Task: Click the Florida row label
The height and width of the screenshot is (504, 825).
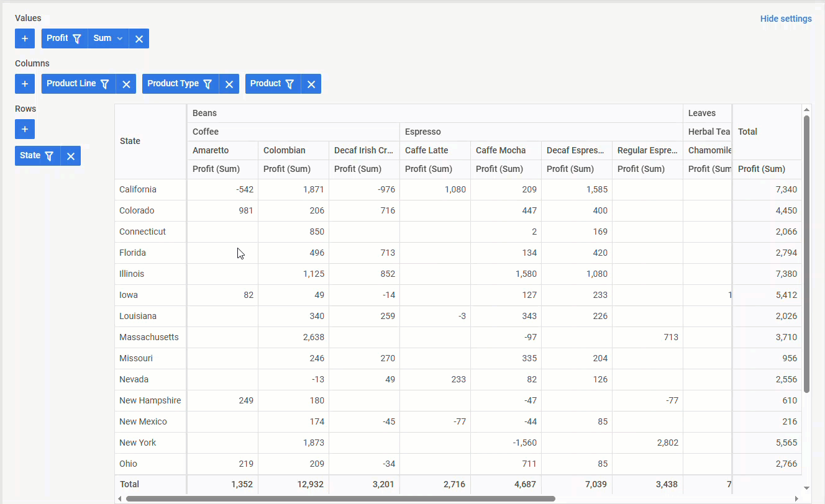Action: [x=150, y=253]
